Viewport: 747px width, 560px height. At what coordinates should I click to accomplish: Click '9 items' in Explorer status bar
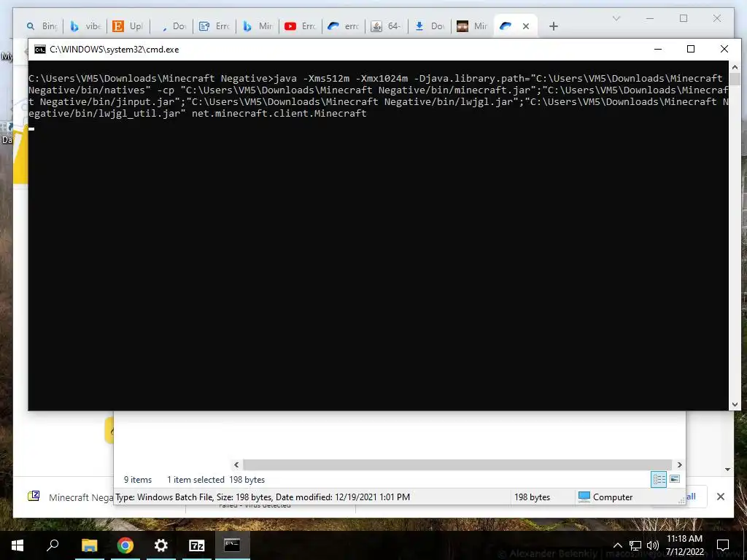(138, 480)
